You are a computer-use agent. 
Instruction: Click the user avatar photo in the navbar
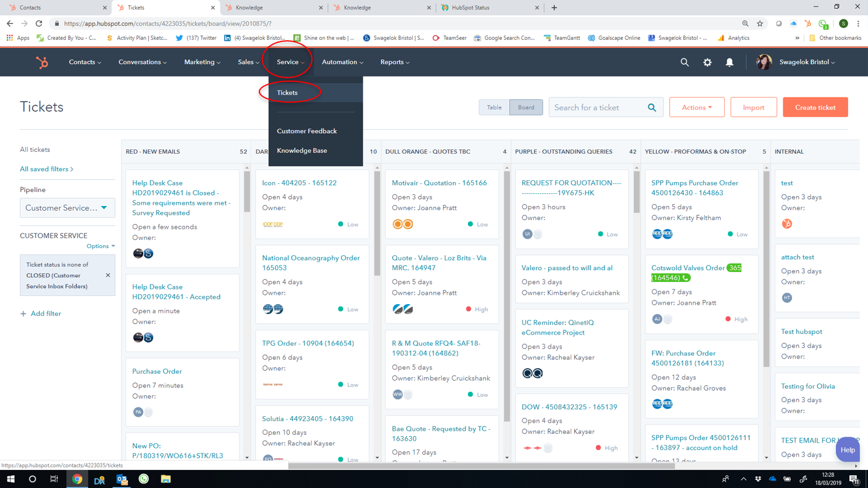[x=764, y=62]
